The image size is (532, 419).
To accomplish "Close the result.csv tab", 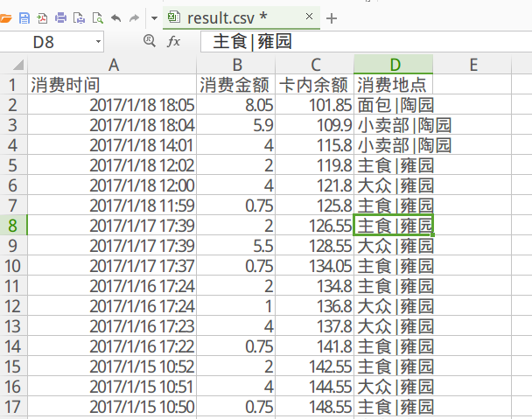I will (x=308, y=17).
